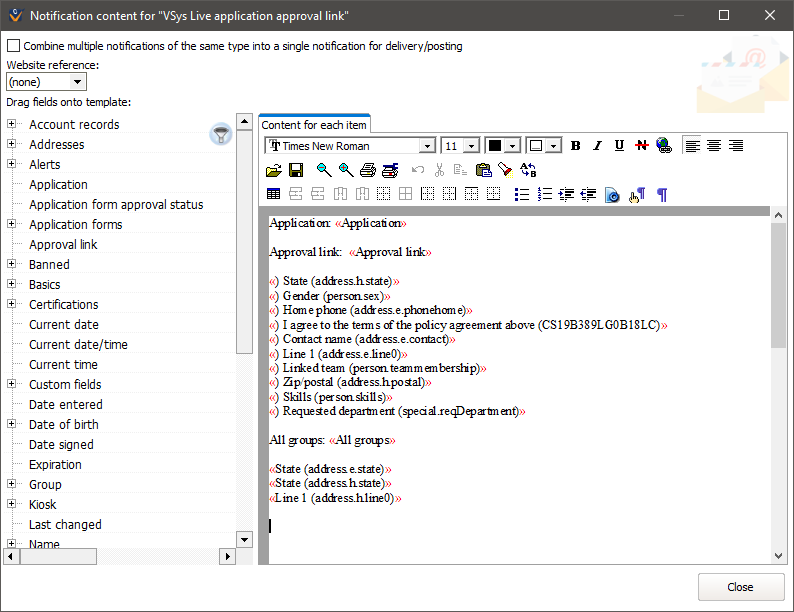Viewport: 794px width, 612px height.
Task: Insert a table using the table icon
Action: point(274,194)
